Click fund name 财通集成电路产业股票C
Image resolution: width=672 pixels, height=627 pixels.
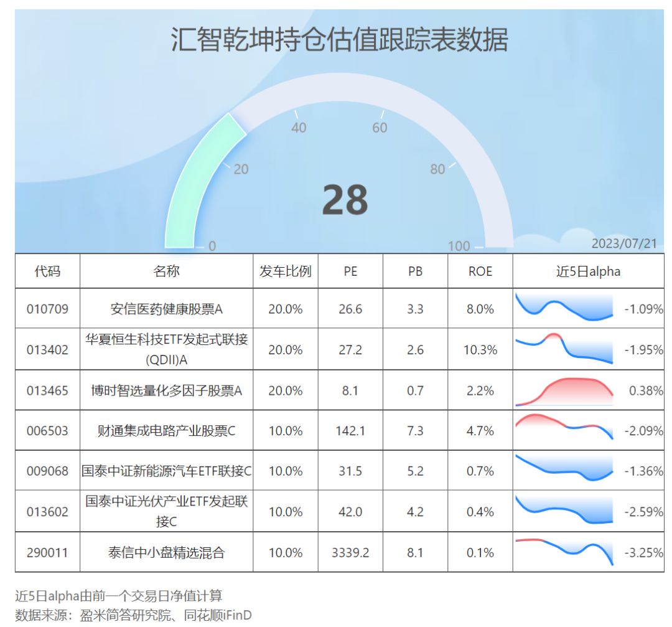pyautogui.click(x=166, y=431)
